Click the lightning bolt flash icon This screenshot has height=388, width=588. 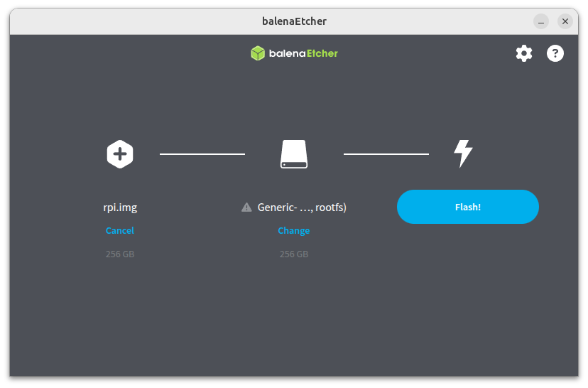coord(463,153)
